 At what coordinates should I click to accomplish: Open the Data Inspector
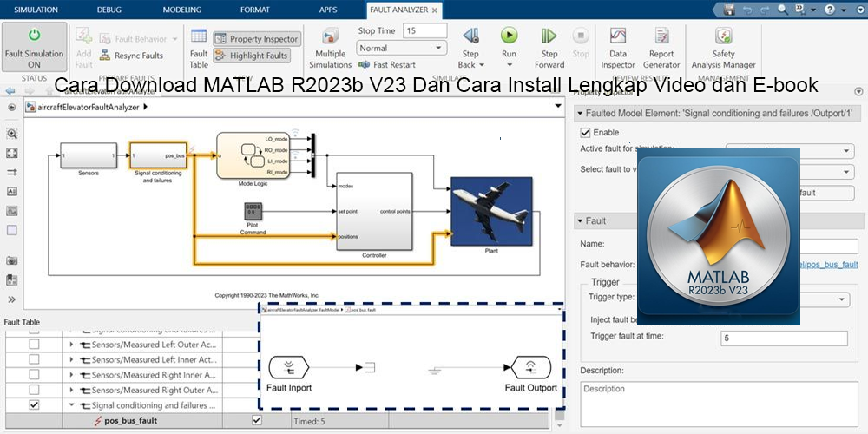point(618,48)
